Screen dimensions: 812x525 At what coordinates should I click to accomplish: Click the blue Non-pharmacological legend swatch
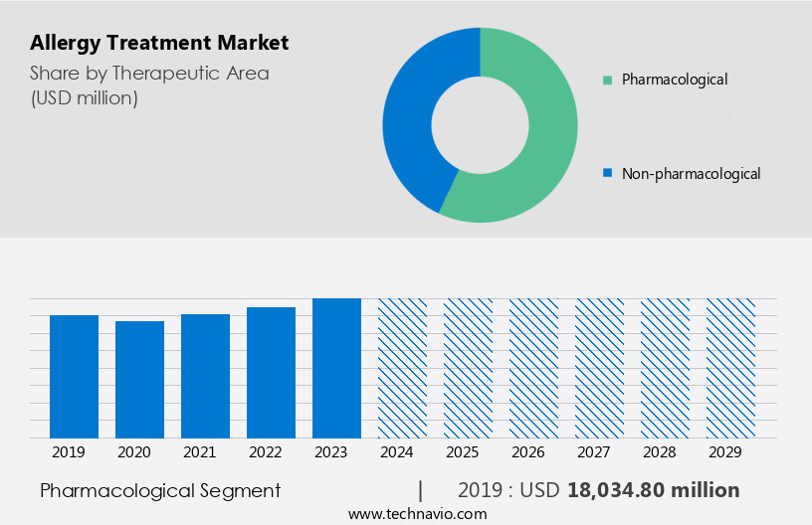607,174
